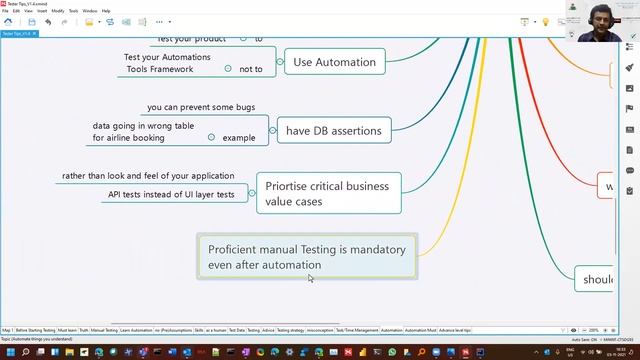Screen dimensions: 640x360
Task: Select 'rather than look and feel' subtopic
Action: click(x=148, y=176)
